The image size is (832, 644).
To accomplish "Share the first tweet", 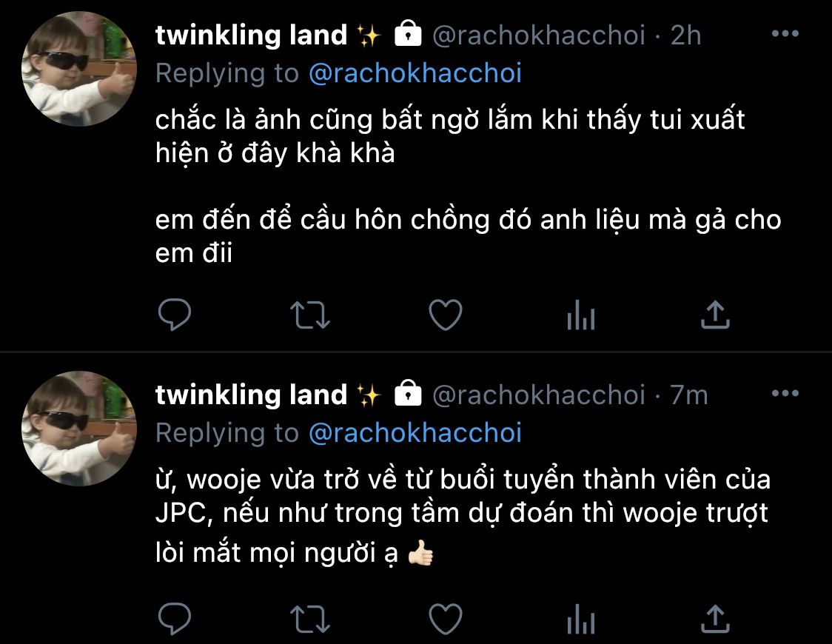I will 715,315.
